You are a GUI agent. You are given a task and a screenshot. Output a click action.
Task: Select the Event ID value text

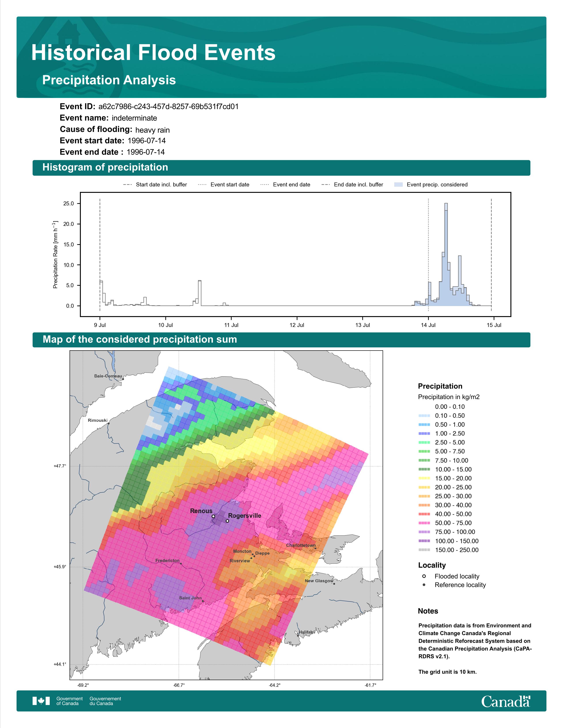point(168,107)
